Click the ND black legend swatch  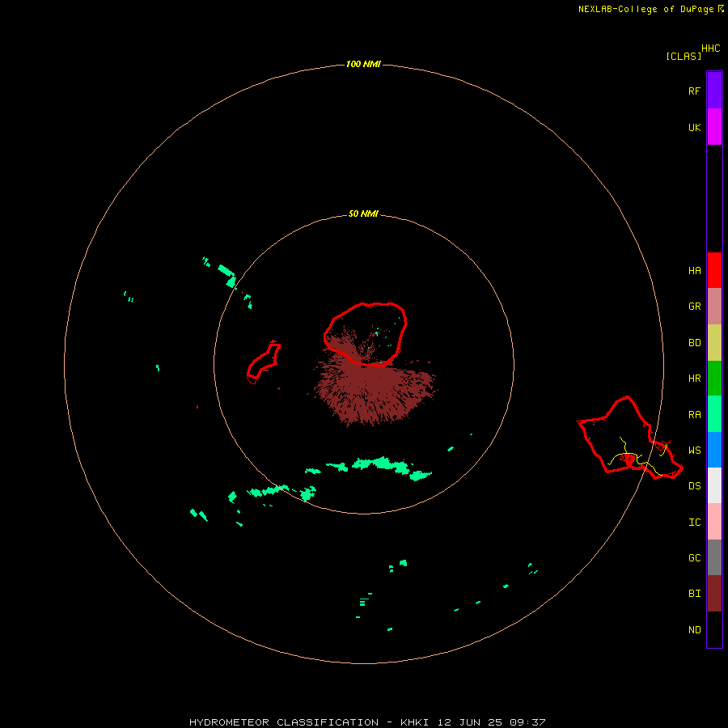tap(714, 629)
